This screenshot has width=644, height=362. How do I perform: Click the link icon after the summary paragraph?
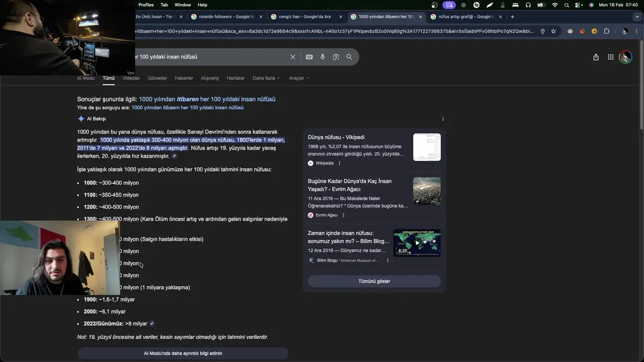click(x=175, y=156)
